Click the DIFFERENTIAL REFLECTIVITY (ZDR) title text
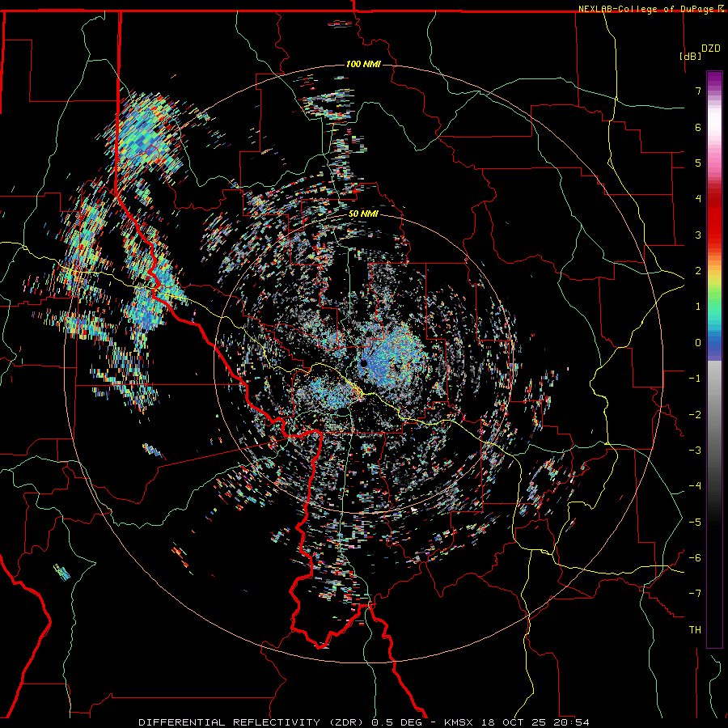Viewport: 728px width, 728px height. [252, 722]
